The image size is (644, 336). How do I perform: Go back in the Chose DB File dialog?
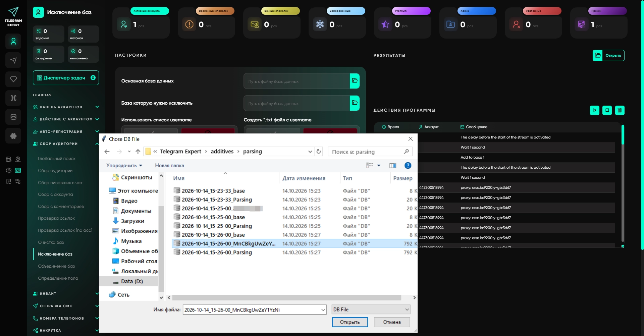point(107,152)
